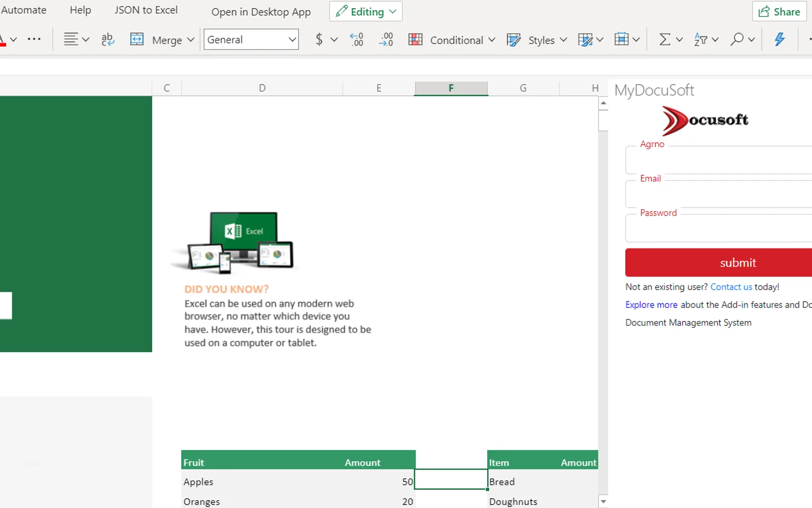Expand the Editing mode dropdown

[x=393, y=11]
